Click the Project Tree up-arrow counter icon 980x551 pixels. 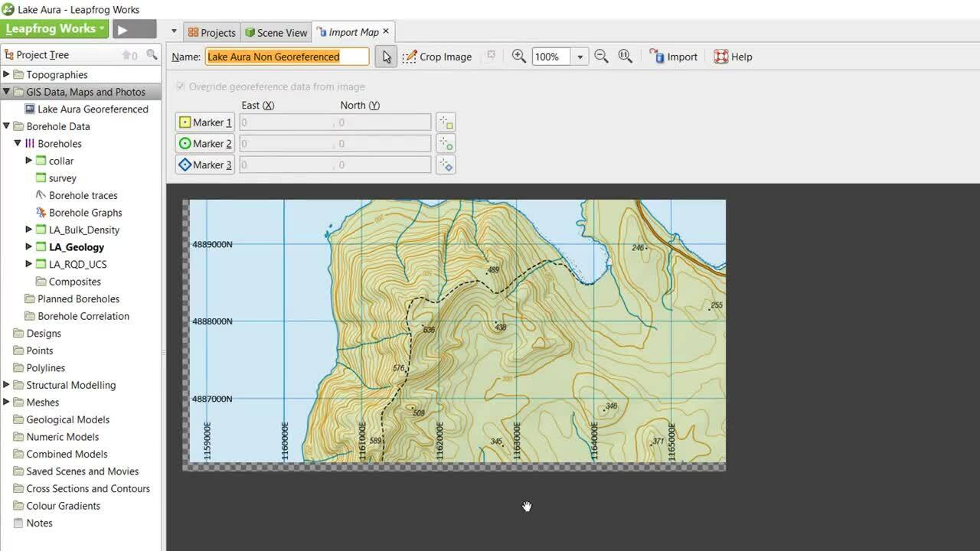129,55
